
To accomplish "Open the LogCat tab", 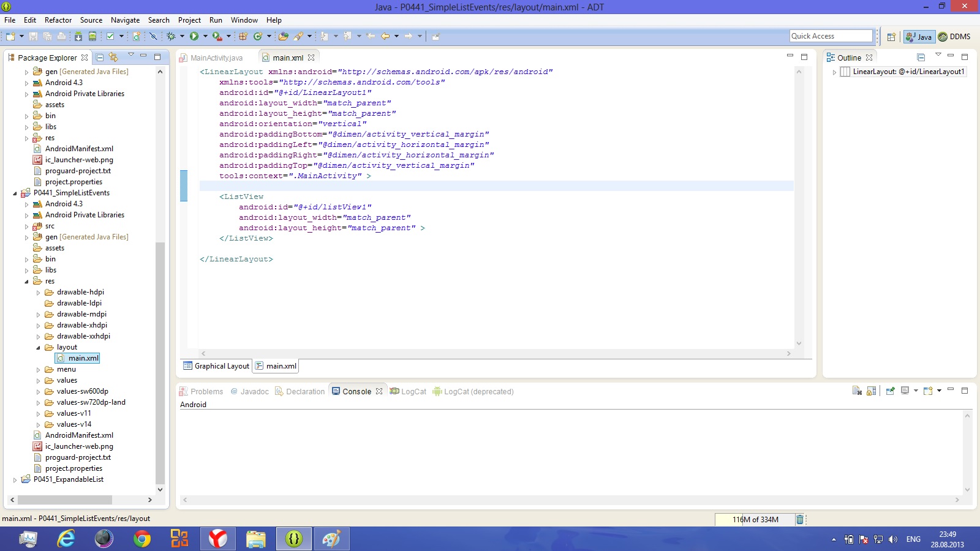I will (409, 392).
